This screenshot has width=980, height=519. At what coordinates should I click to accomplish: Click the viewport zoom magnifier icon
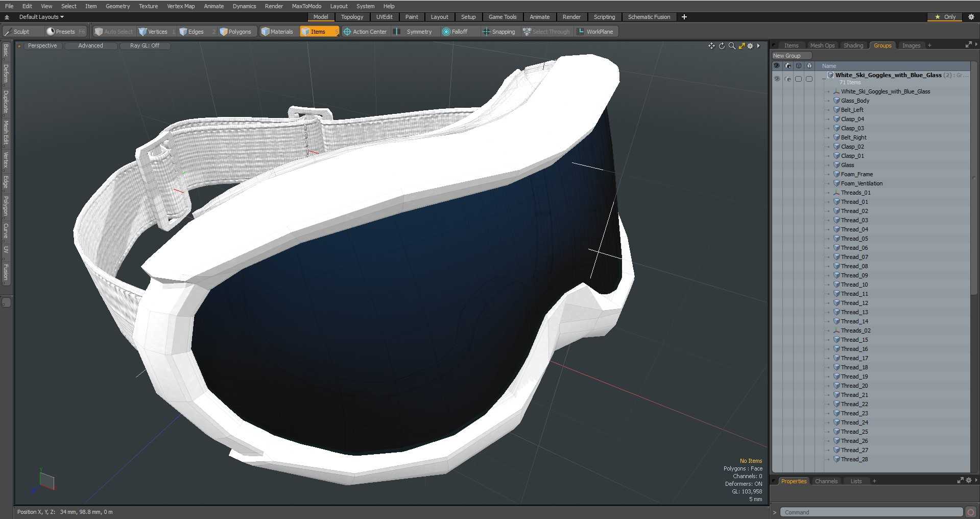pyautogui.click(x=732, y=46)
